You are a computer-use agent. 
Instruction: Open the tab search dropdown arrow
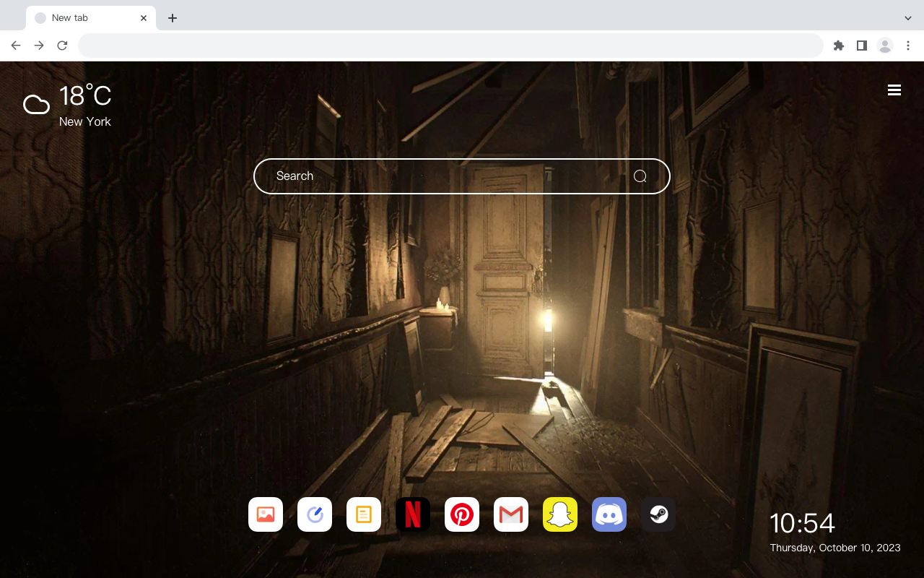tap(908, 18)
